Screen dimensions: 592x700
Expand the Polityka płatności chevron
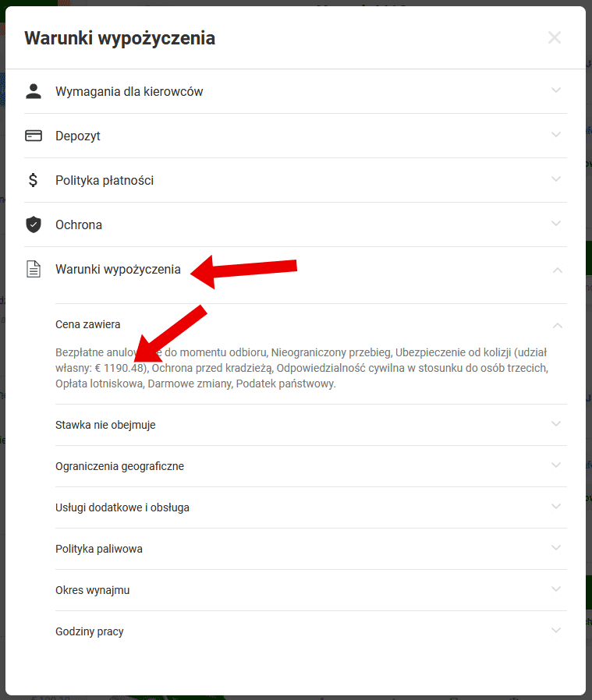(556, 179)
